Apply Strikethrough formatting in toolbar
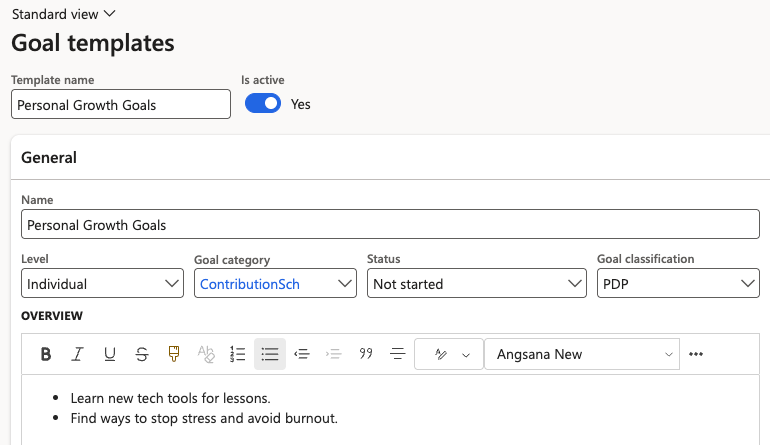The height and width of the screenshot is (445, 770). [x=142, y=354]
